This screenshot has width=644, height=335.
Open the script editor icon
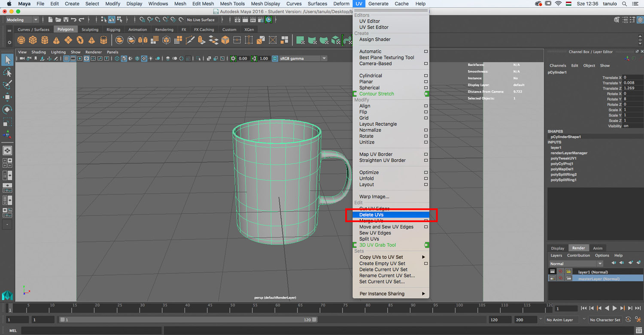[x=639, y=331]
